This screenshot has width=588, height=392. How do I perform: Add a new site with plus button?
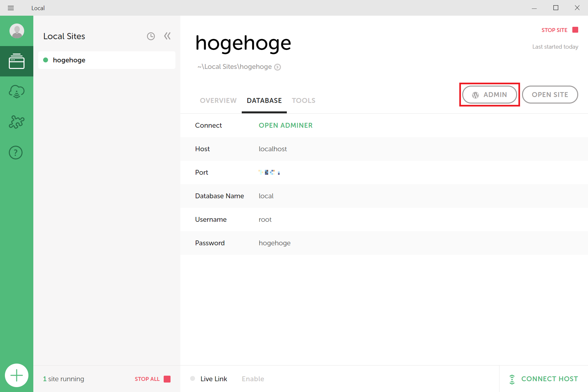(17, 375)
